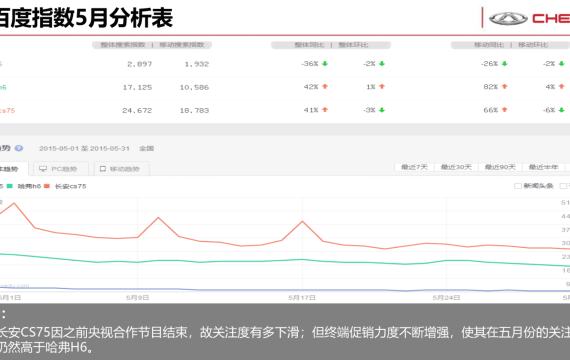Image resolution: width=570 pixels, height=360 pixels.
Task: Click the date range 2015-05-01 至 2015-05-31
Action: coord(84,148)
